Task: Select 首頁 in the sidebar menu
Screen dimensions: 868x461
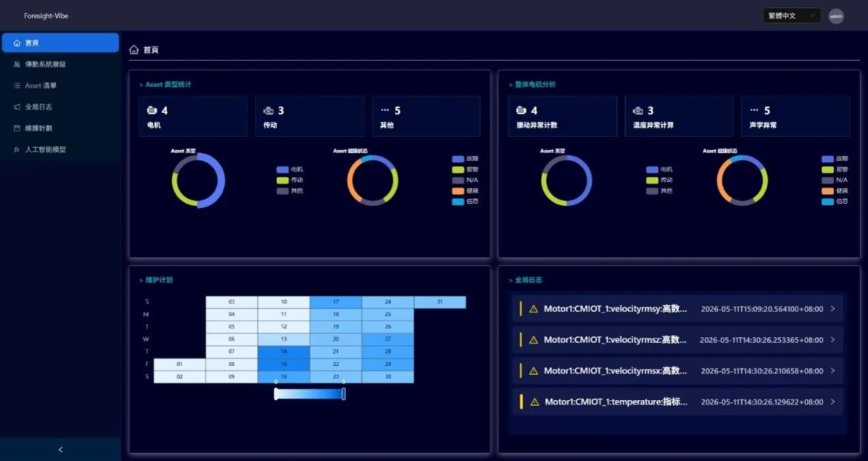Action: (60, 43)
